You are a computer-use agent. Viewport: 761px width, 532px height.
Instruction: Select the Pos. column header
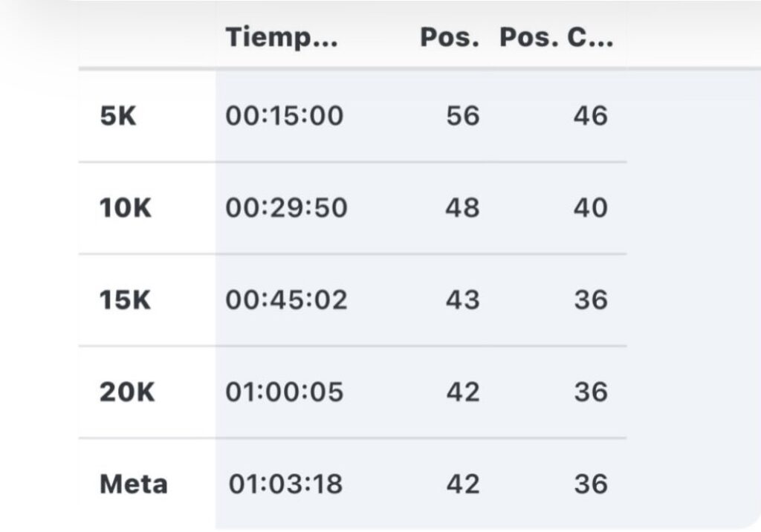pyautogui.click(x=450, y=38)
